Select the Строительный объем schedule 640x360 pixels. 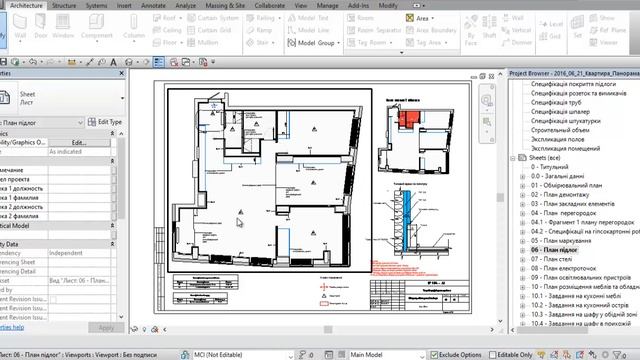[560, 130]
